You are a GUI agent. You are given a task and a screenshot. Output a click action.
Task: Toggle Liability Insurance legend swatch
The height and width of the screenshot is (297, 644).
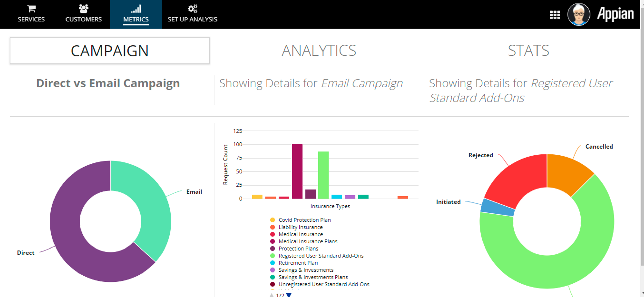point(273,227)
